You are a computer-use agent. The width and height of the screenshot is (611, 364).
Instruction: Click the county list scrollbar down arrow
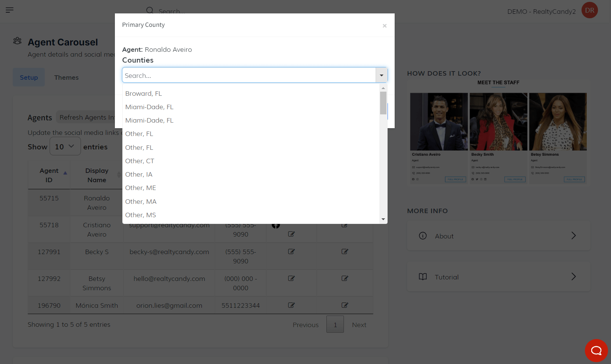click(383, 219)
